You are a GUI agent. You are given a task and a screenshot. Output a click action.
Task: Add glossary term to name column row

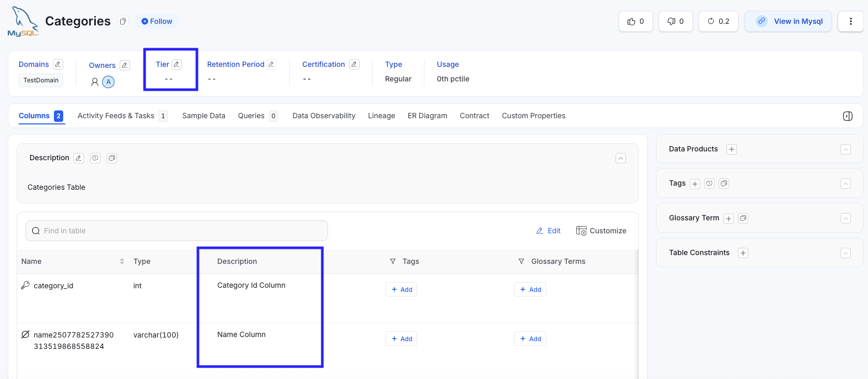click(530, 339)
